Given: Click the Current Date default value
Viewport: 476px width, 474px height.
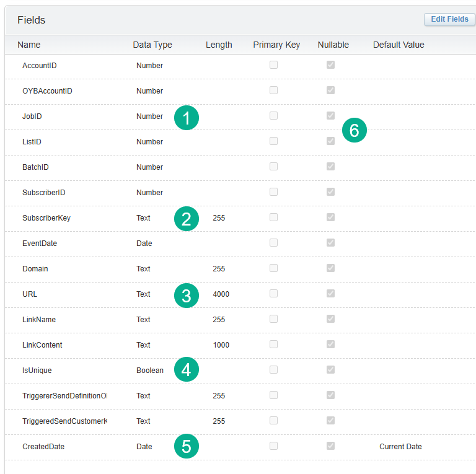Looking at the screenshot, I should (400, 447).
